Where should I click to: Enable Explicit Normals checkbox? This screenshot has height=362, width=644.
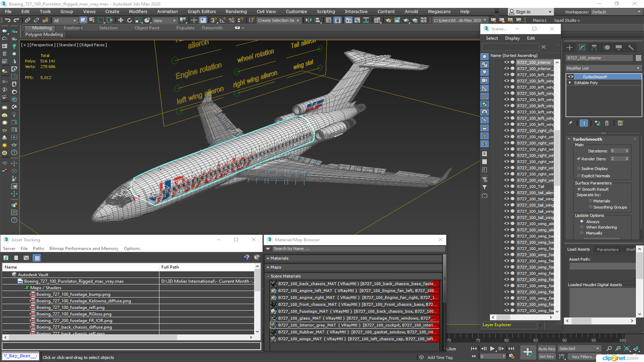point(579,176)
